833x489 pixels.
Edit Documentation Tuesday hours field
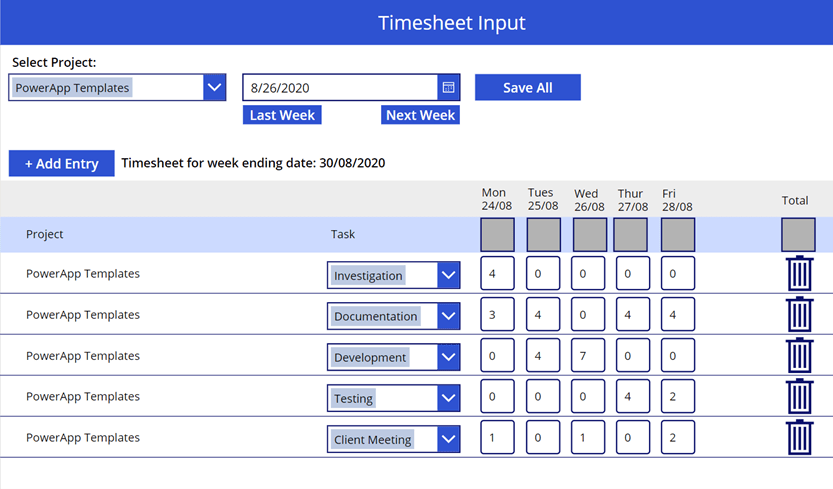[543, 314]
